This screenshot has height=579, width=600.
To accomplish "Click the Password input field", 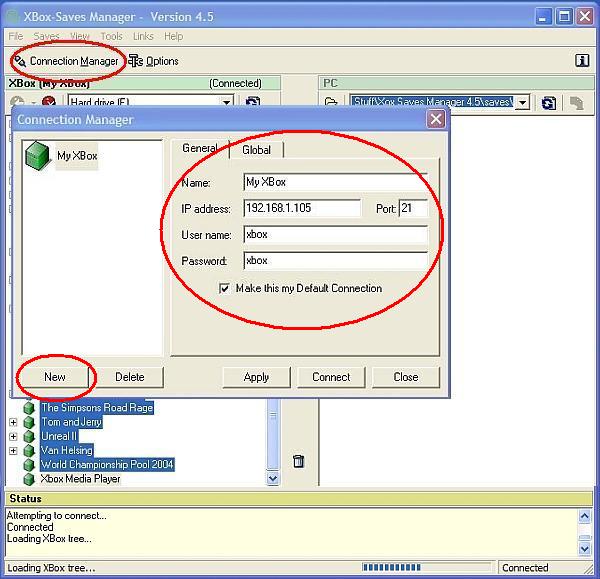I will tap(335, 261).
